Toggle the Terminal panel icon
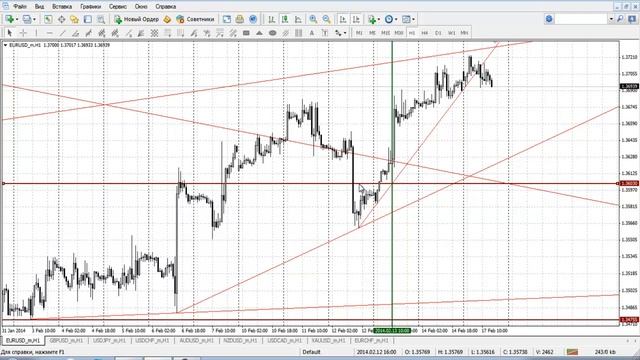This screenshot has height=360, width=640. click(x=88, y=19)
